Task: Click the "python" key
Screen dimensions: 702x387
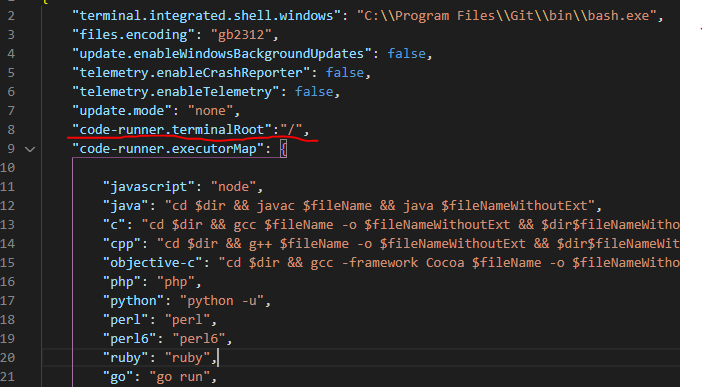Action: point(133,301)
